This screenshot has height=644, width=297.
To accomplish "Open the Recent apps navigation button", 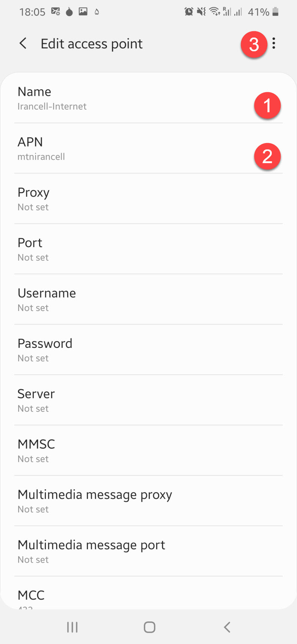I will (x=72, y=627).
